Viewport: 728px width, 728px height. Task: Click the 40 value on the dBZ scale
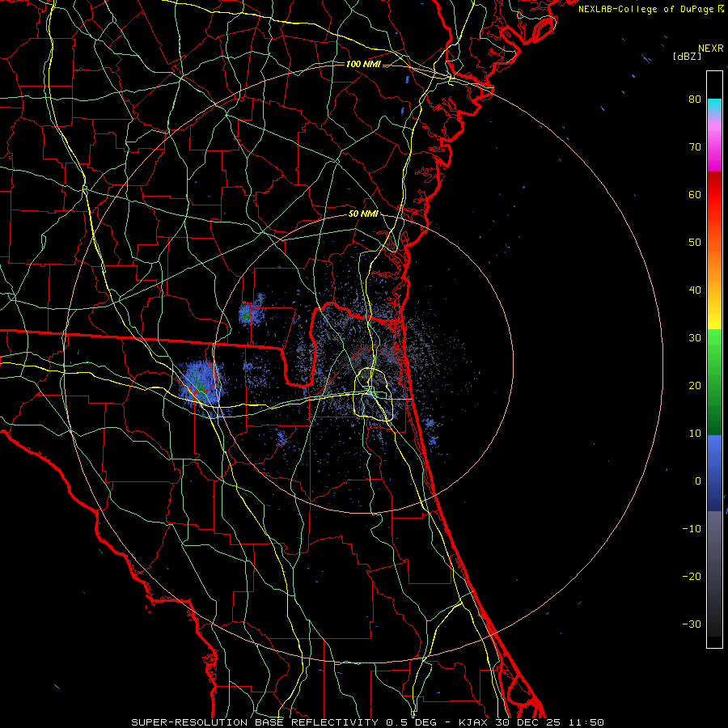tap(695, 290)
